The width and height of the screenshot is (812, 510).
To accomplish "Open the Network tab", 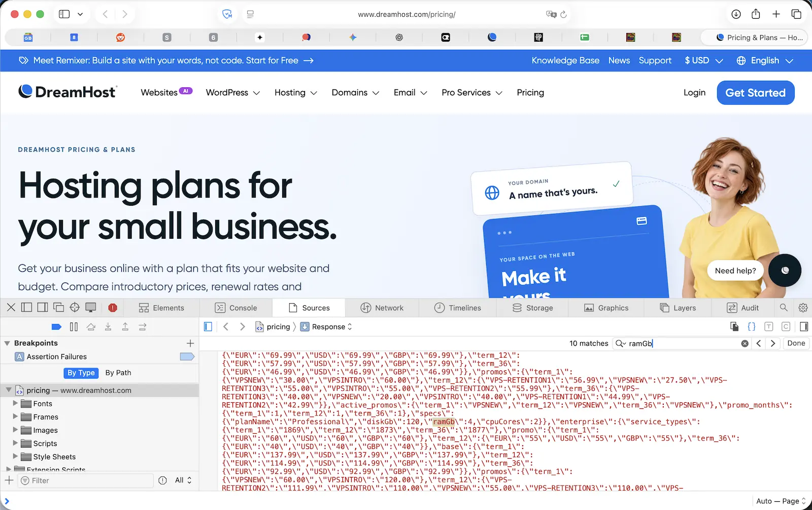I will [382, 307].
